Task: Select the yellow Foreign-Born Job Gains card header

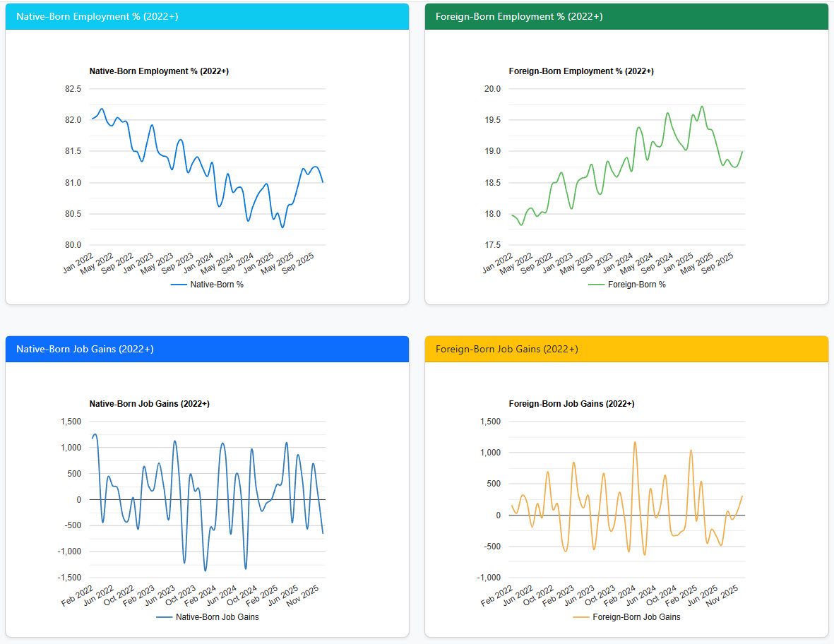Action: tap(626, 349)
